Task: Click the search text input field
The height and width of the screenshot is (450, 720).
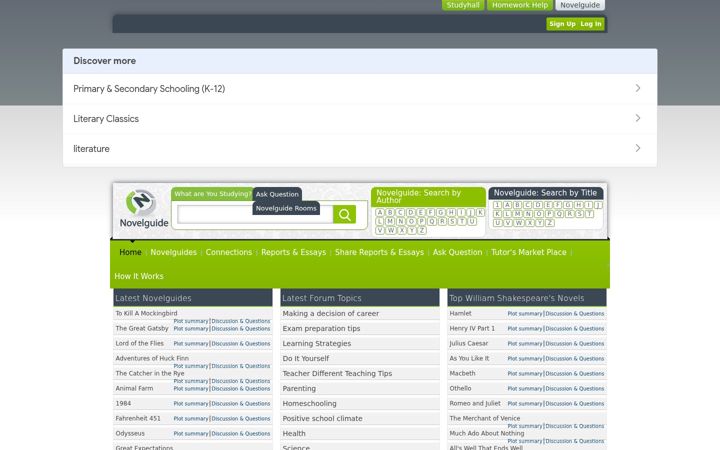Action: pos(255,214)
